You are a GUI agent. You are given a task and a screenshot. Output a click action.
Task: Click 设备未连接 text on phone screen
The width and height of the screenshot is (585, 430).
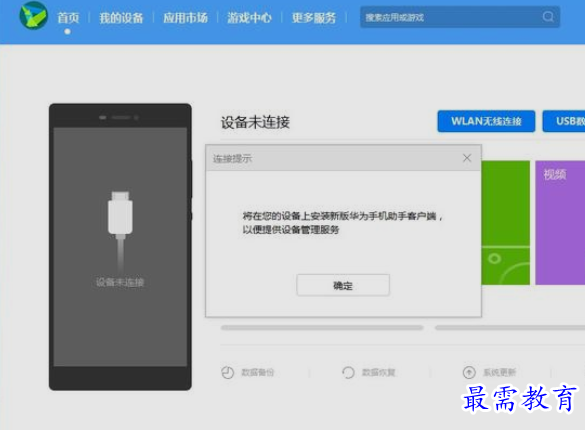[120, 282]
